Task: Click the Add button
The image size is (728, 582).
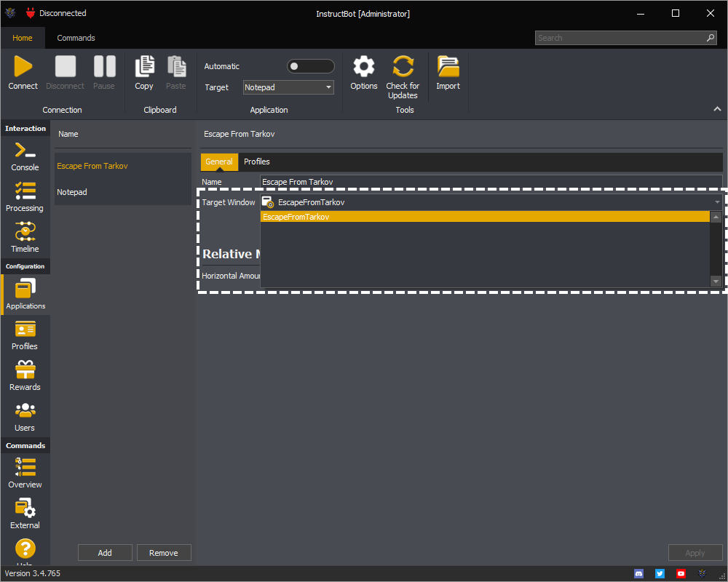Action: coord(105,553)
